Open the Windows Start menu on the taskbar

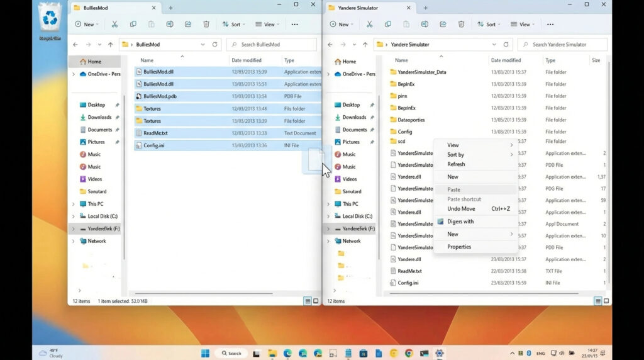point(205,353)
